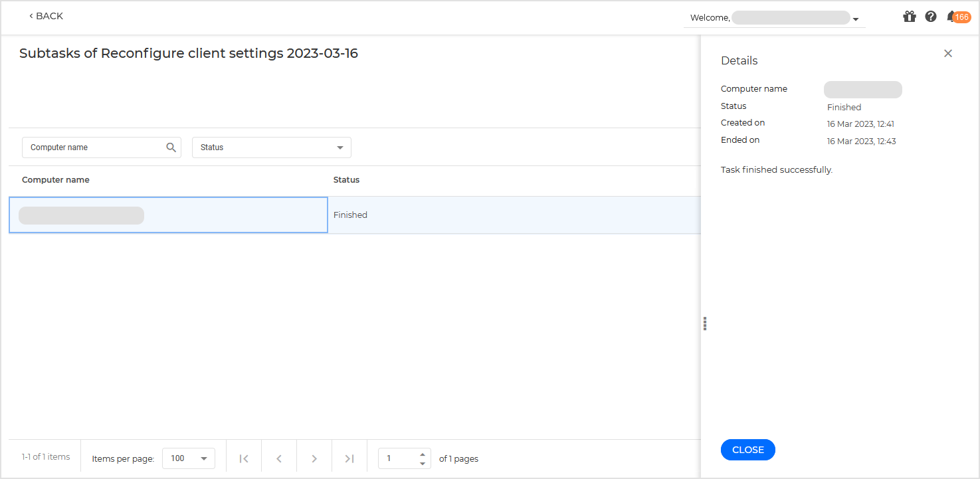Jump to the last page
This screenshot has width=980, height=479.
[349, 458]
